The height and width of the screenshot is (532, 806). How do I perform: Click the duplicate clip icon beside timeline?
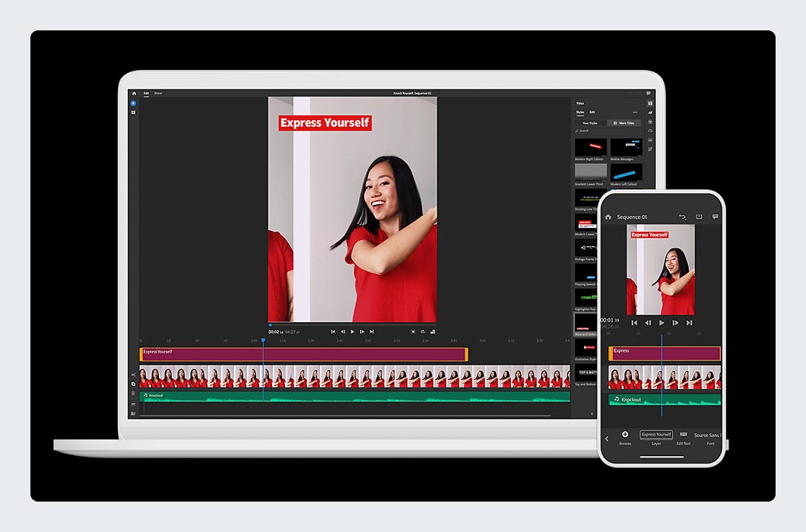click(134, 384)
